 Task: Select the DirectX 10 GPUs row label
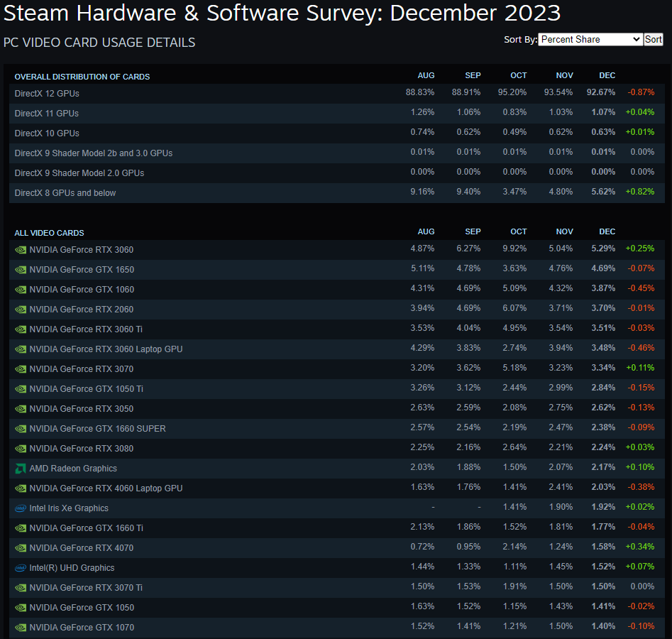(x=47, y=133)
